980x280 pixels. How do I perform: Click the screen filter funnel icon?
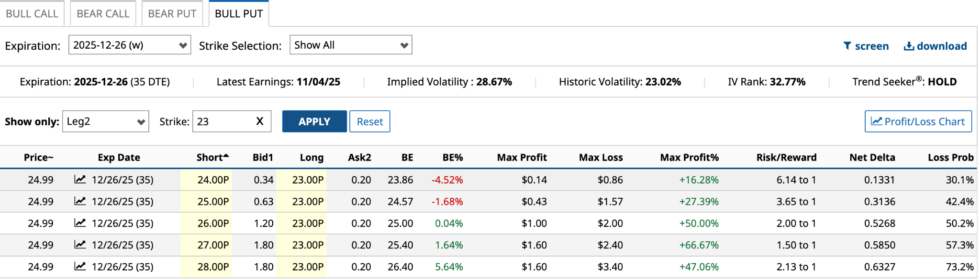coord(847,46)
